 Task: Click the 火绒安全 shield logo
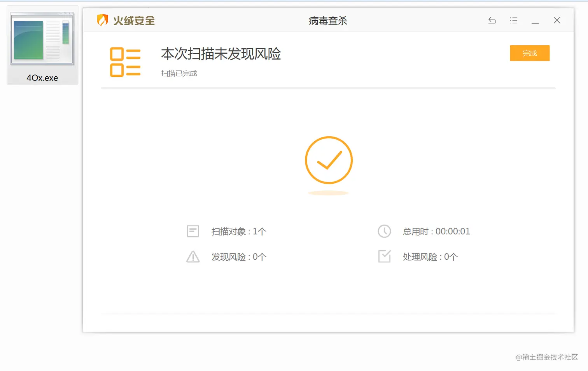tap(102, 20)
